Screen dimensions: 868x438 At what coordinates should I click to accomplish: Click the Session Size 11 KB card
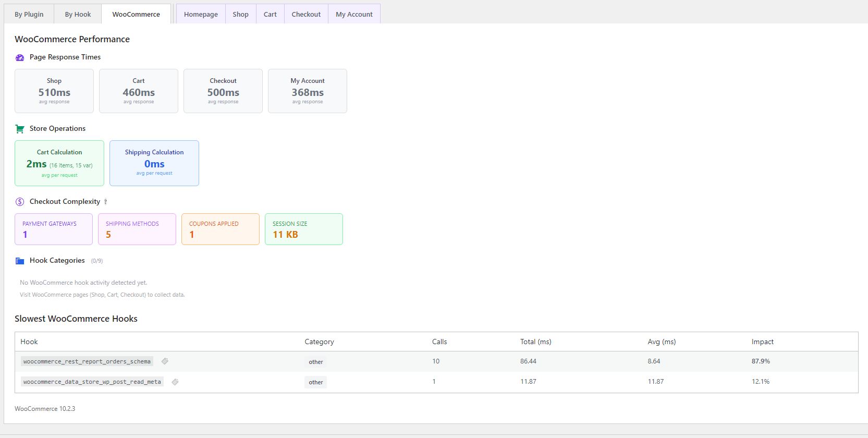[304, 229]
